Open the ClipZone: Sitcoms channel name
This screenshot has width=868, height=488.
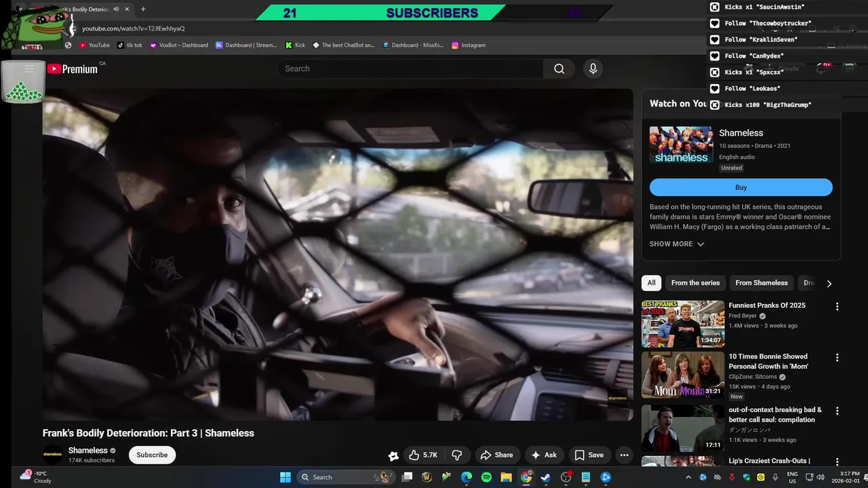point(753,377)
